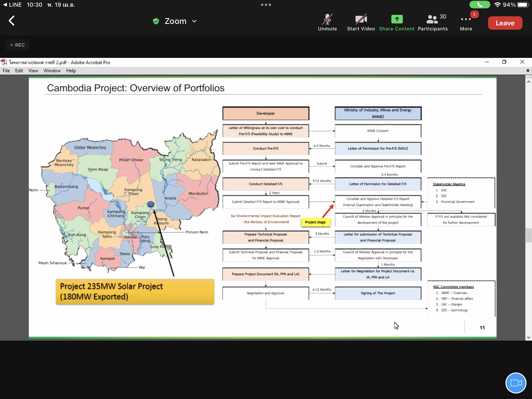Screen dimensions: 532x399
Task: Click Letter of Permission for Detailed F/S
Action: 378,184
